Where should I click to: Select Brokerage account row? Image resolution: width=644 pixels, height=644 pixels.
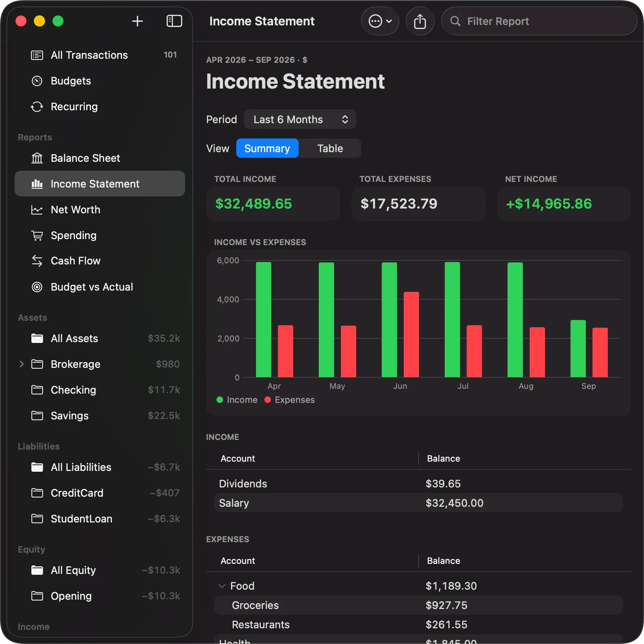(100, 364)
